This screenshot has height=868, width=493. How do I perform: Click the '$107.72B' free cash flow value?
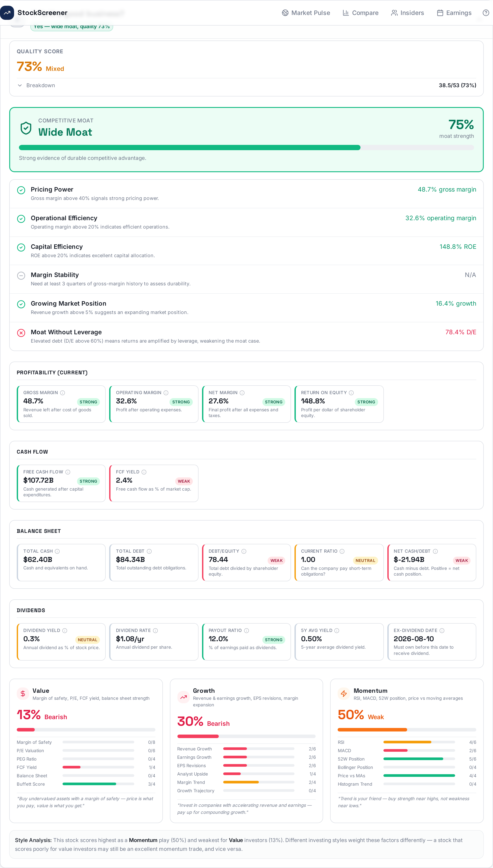point(38,480)
